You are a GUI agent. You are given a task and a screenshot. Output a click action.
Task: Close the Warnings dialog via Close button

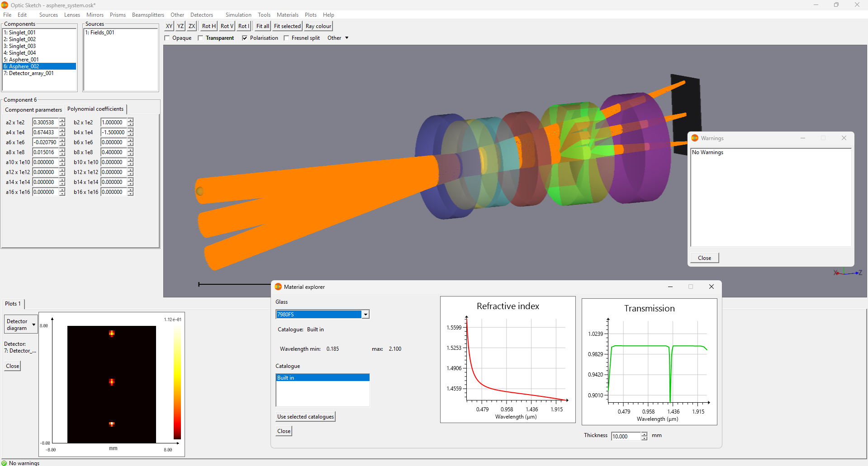(704, 258)
